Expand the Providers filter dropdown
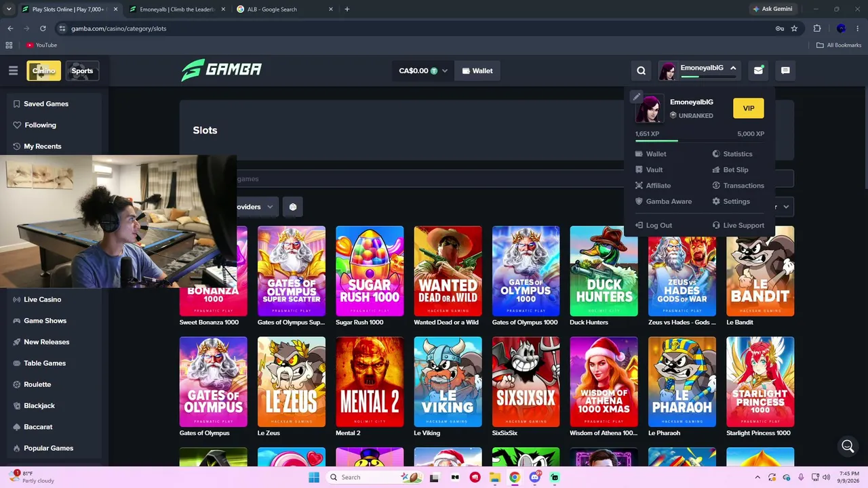This screenshot has width=868, height=488. (x=257, y=207)
